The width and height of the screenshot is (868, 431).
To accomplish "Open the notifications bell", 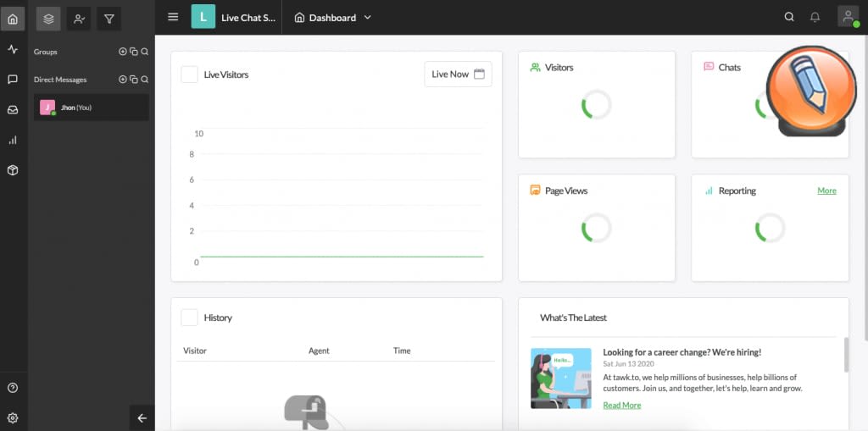I will coord(815,17).
